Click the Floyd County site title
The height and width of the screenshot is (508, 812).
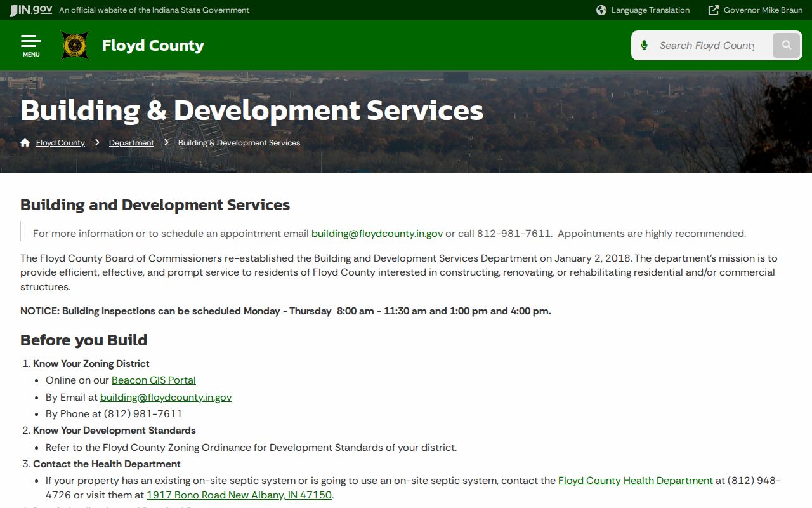(153, 46)
